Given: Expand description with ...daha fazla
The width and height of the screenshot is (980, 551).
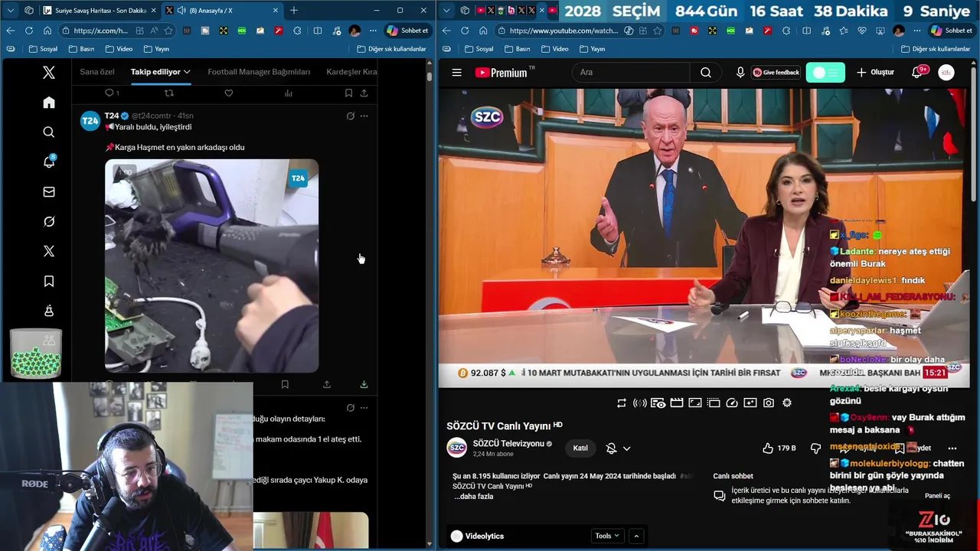Looking at the screenshot, I should point(473,496).
